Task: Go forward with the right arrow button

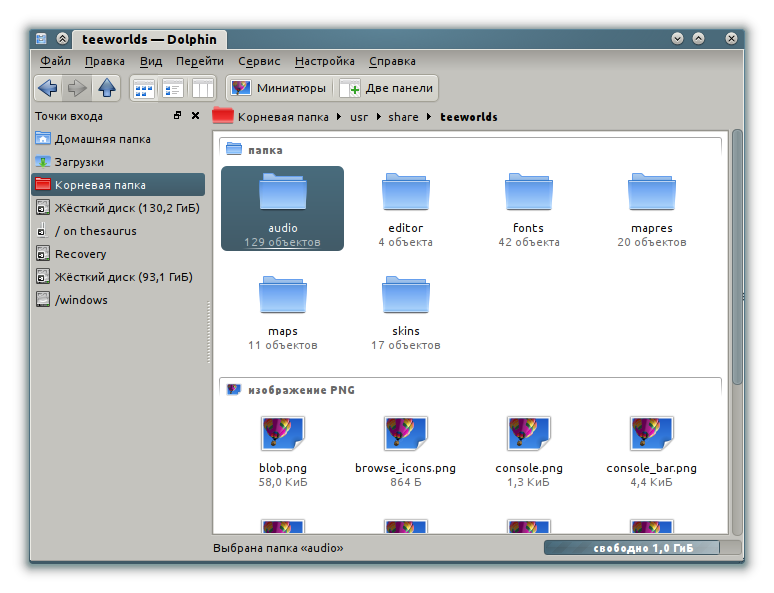Action: point(77,88)
